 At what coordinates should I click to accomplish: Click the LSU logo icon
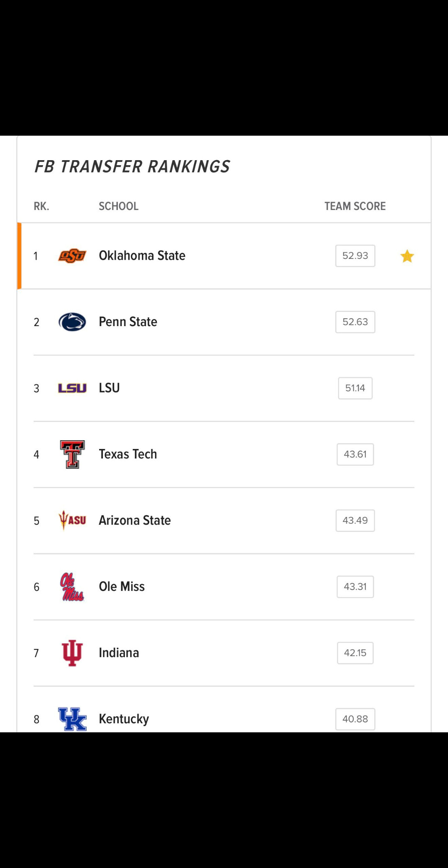coord(72,388)
